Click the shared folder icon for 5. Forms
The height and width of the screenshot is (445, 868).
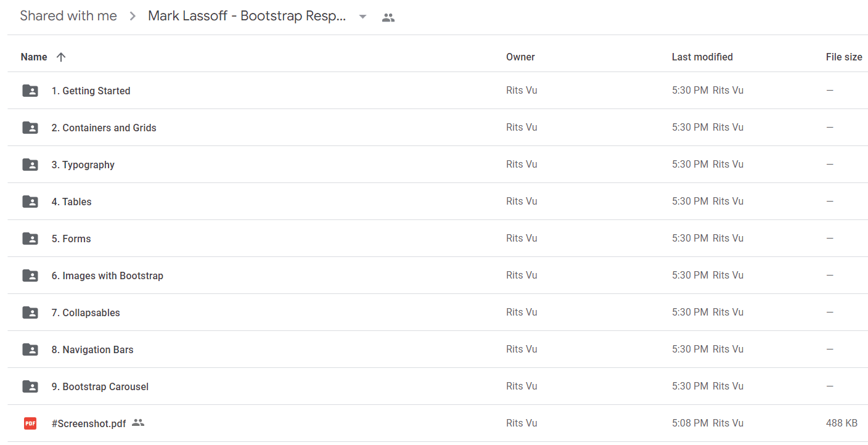pos(30,239)
